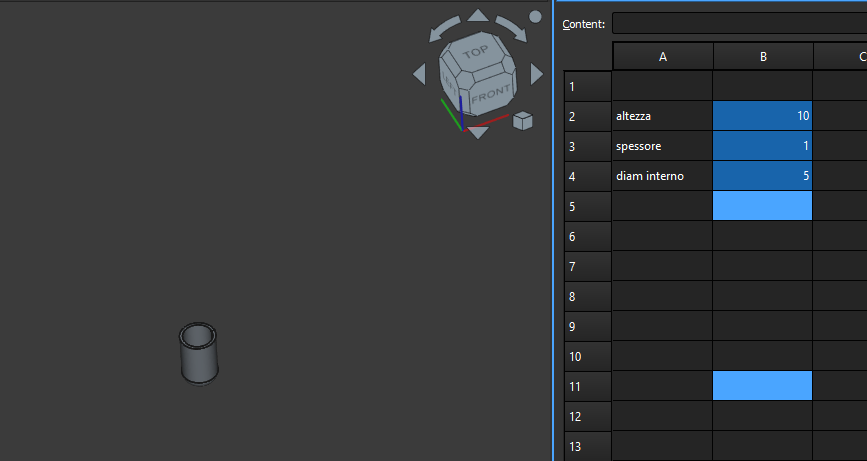The height and width of the screenshot is (461, 867).
Task: Click the round dot near navigation cube
Action: tap(535, 17)
